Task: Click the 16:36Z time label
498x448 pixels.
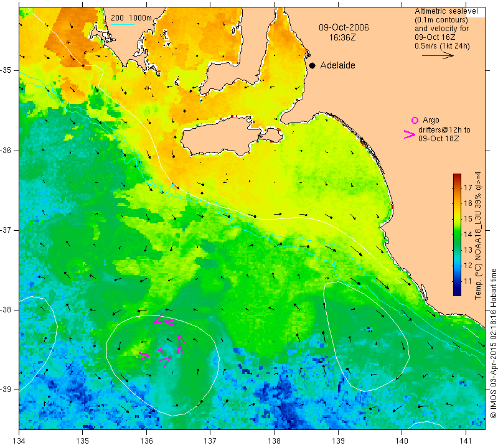Action: click(x=342, y=37)
